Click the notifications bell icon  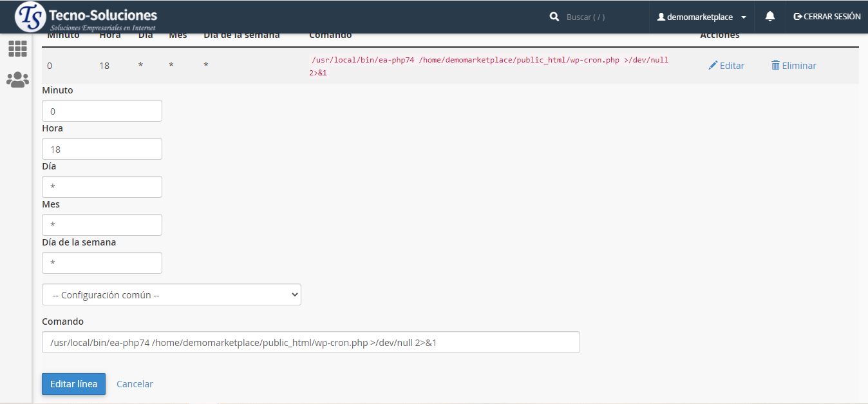click(x=769, y=17)
